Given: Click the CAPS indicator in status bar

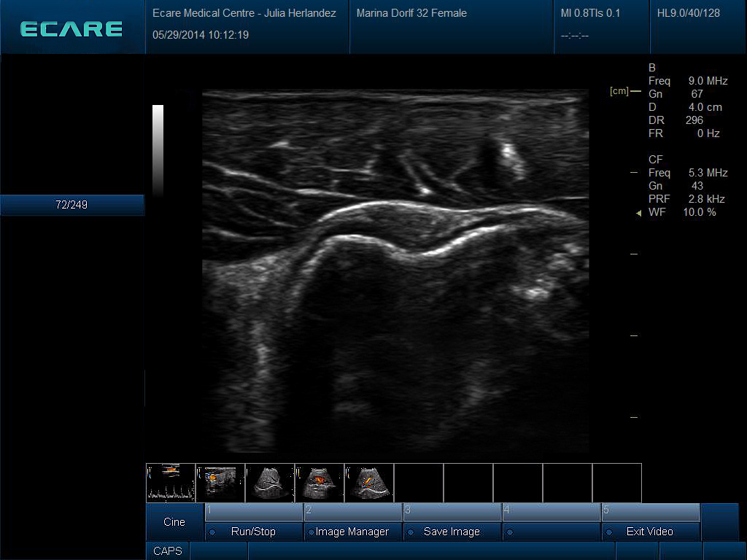Looking at the screenshot, I should (168, 551).
